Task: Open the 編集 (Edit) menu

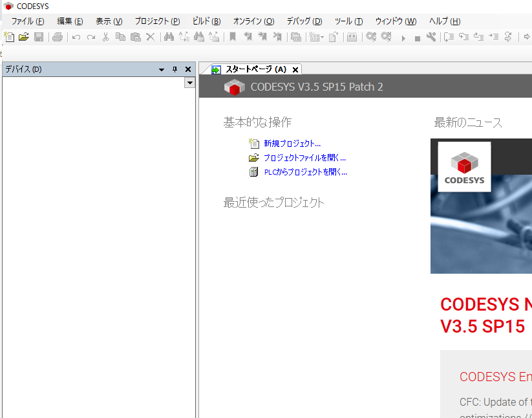Action: 70,21
